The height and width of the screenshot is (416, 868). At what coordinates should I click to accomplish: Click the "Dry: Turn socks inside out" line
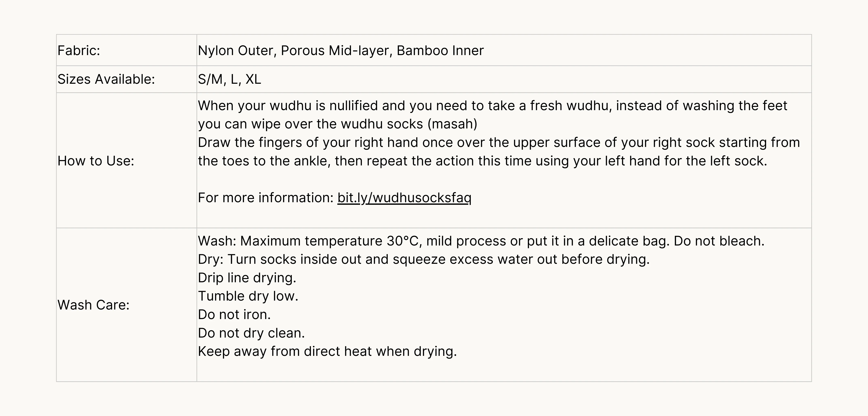click(x=424, y=259)
